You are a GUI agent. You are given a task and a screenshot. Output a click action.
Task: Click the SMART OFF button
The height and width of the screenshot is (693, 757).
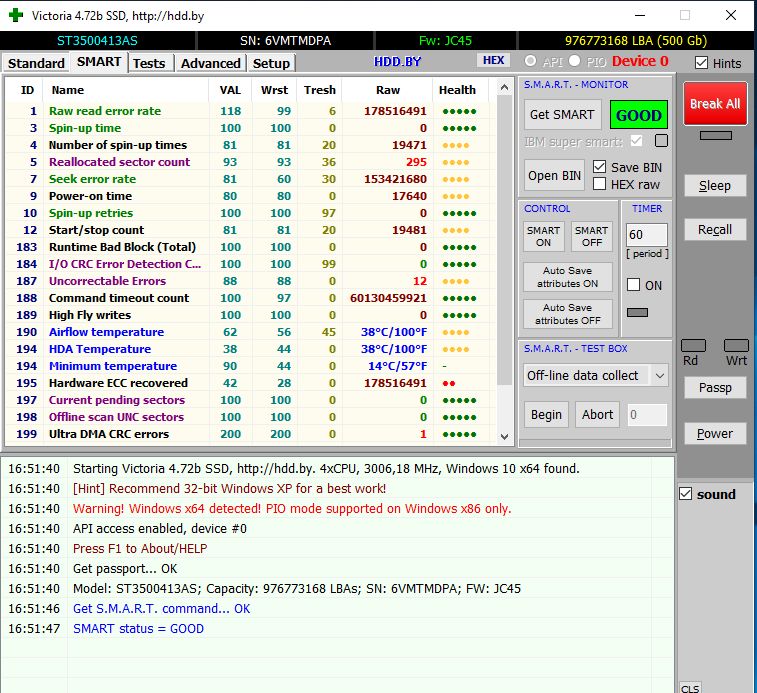pyautogui.click(x=591, y=236)
